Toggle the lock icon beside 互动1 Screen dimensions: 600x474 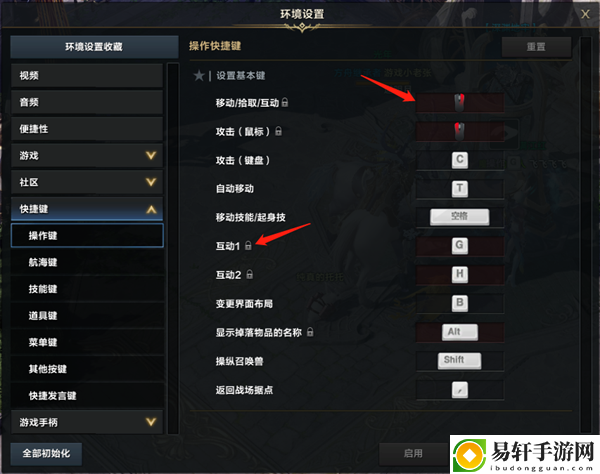[x=248, y=246]
